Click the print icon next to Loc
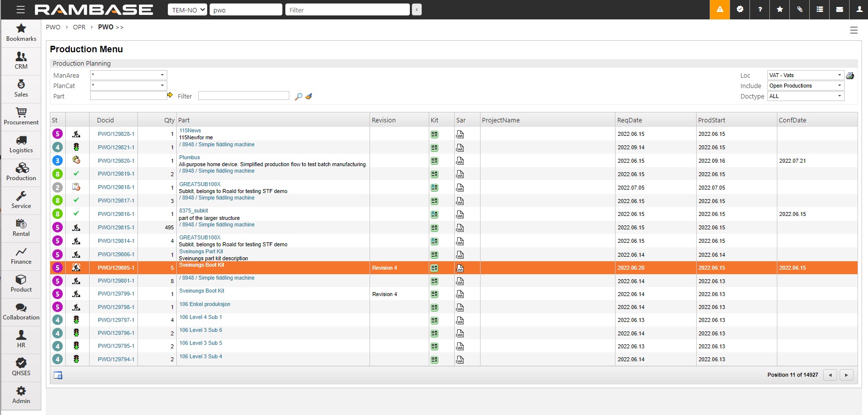Image resolution: width=868 pixels, height=415 pixels. click(850, 76)
